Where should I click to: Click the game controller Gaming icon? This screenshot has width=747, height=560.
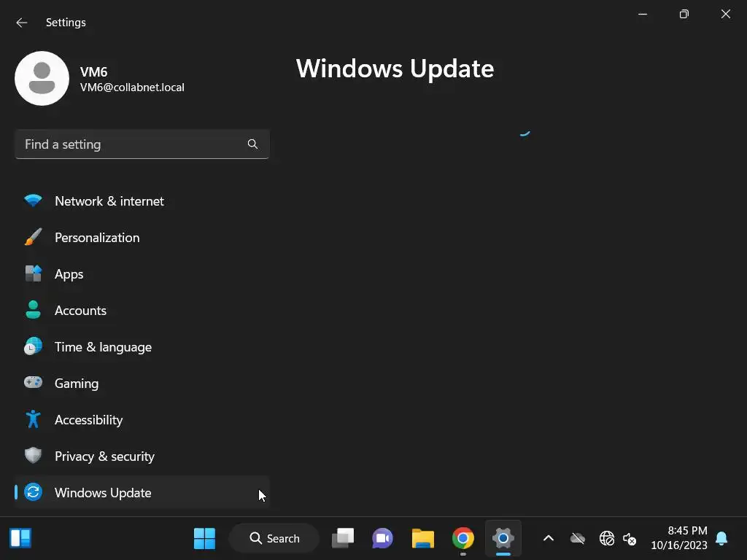[33, 382]
